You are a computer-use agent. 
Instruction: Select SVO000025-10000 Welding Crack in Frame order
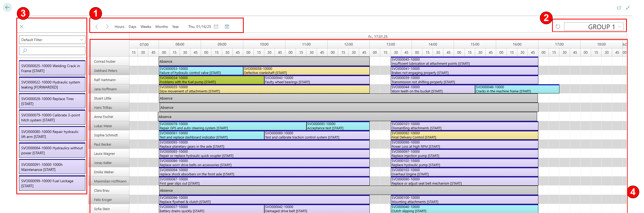52,68
